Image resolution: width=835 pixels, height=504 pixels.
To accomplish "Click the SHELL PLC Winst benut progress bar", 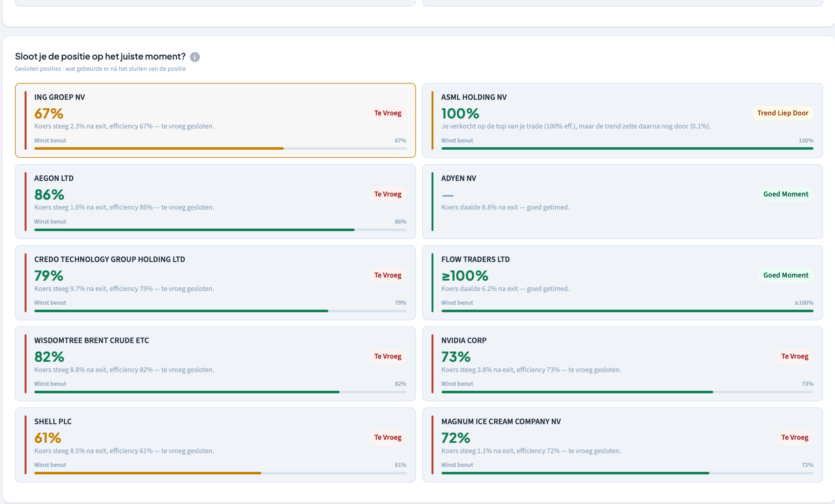I will click(x=220, y=472).
